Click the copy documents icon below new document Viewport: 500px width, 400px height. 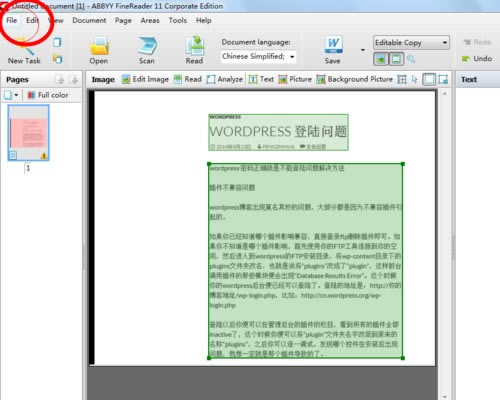(57, 59)
